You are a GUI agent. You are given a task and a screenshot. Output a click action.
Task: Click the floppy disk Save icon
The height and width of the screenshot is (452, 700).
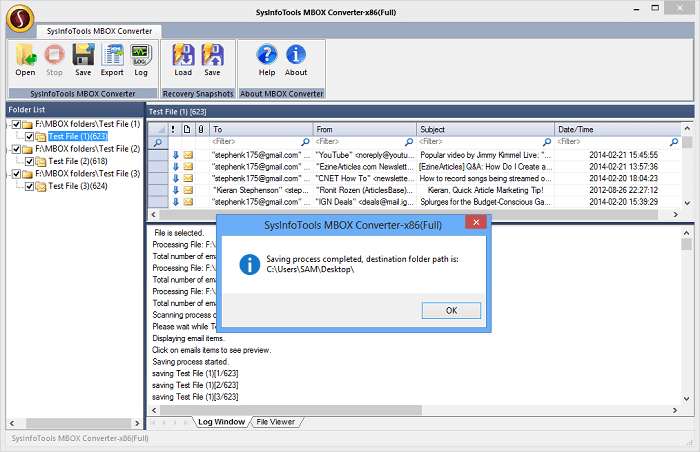(x=83, y=55)
